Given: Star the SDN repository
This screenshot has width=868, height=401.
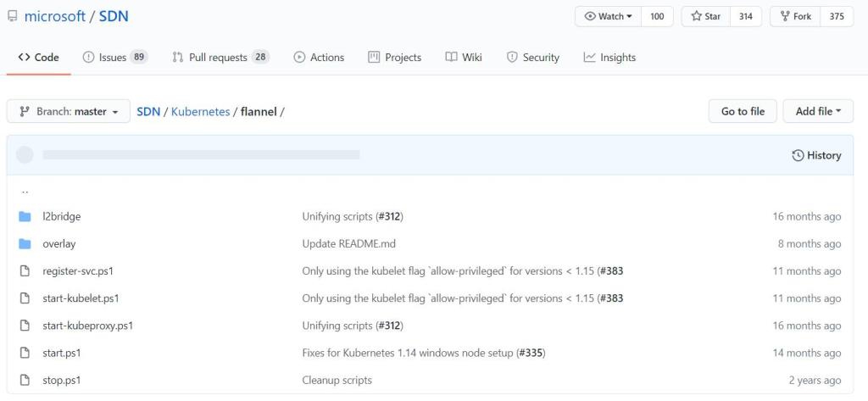Looking at the screenshot, I should (x=705, y=16).
